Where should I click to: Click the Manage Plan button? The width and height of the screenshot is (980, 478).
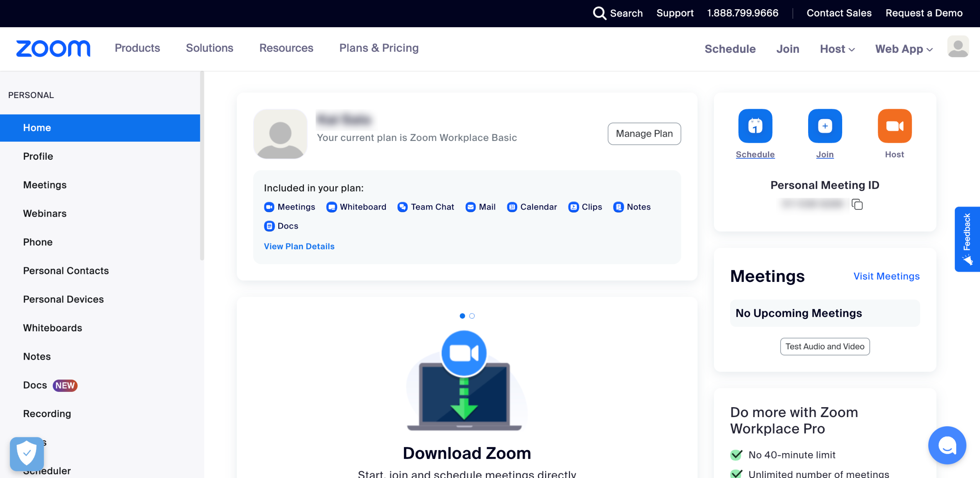click(x=644, y=134)
